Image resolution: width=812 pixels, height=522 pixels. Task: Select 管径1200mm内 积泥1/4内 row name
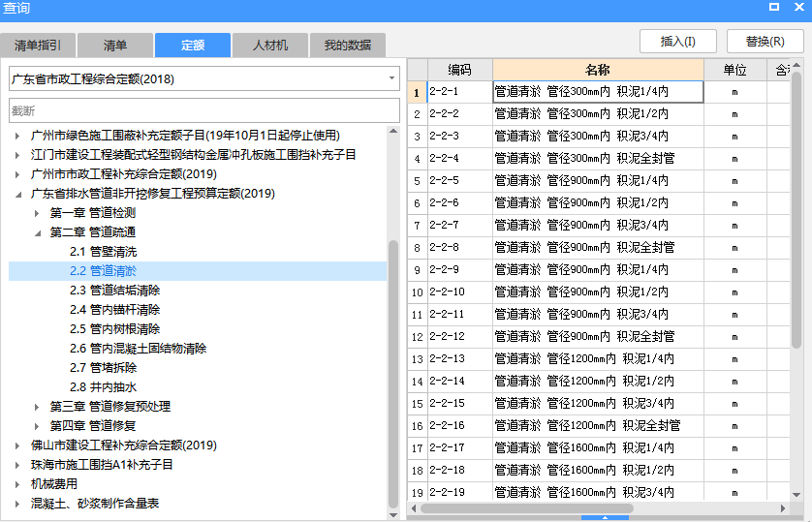598,358
